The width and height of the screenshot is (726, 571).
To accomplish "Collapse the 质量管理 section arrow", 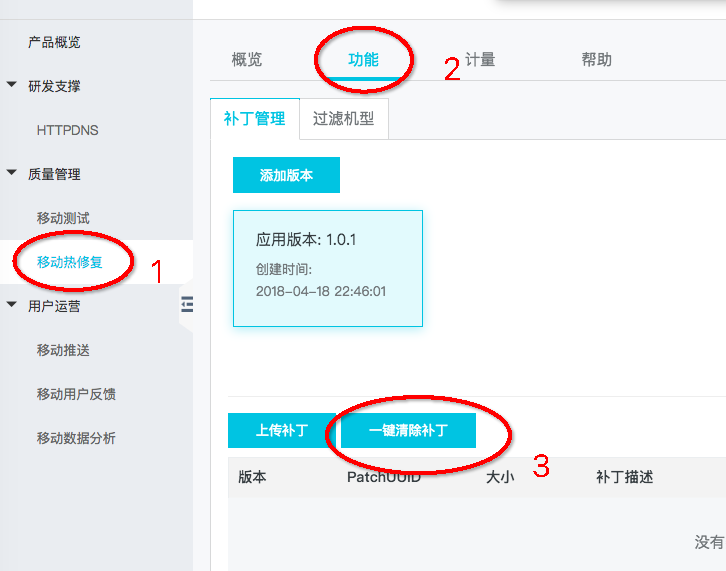I will pyautogui.click(x=12, y=174).
